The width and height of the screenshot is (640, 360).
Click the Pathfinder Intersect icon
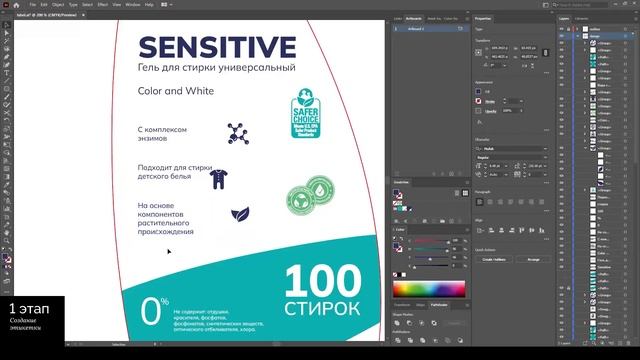pos(422,323)
